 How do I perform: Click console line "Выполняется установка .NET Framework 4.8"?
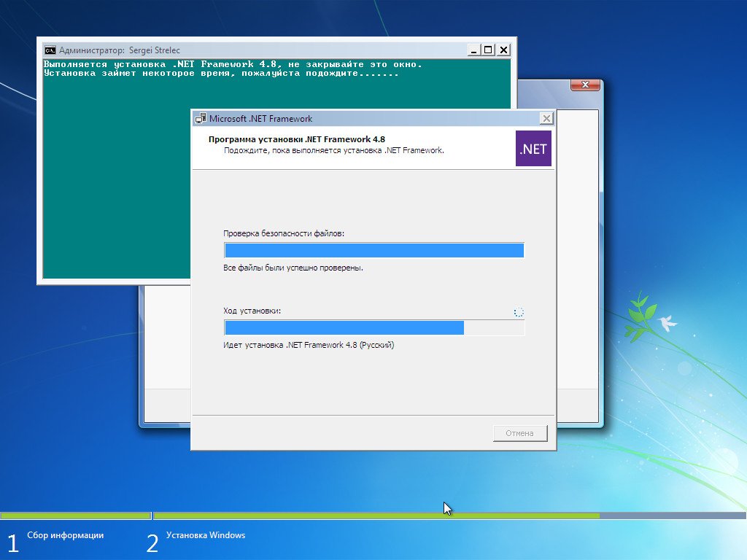pyautogui.click(x=233, y=64)
